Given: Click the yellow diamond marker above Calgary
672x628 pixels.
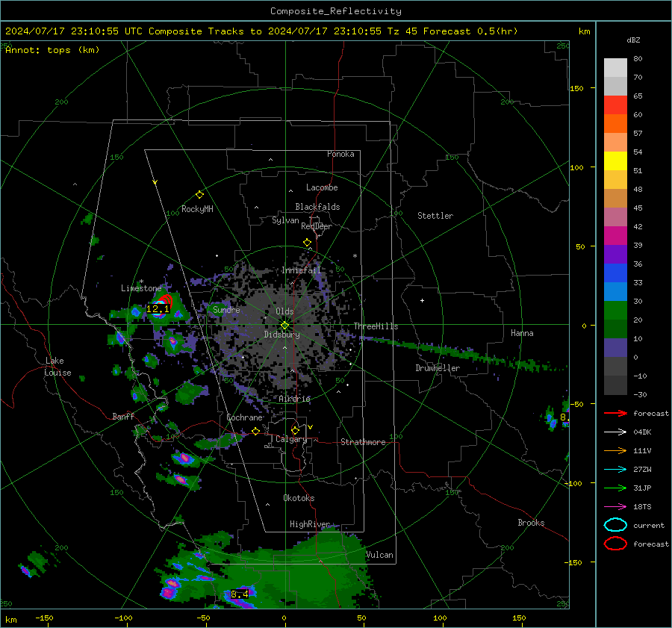Looking at the screenshot, I should click(x=295, y=430).
